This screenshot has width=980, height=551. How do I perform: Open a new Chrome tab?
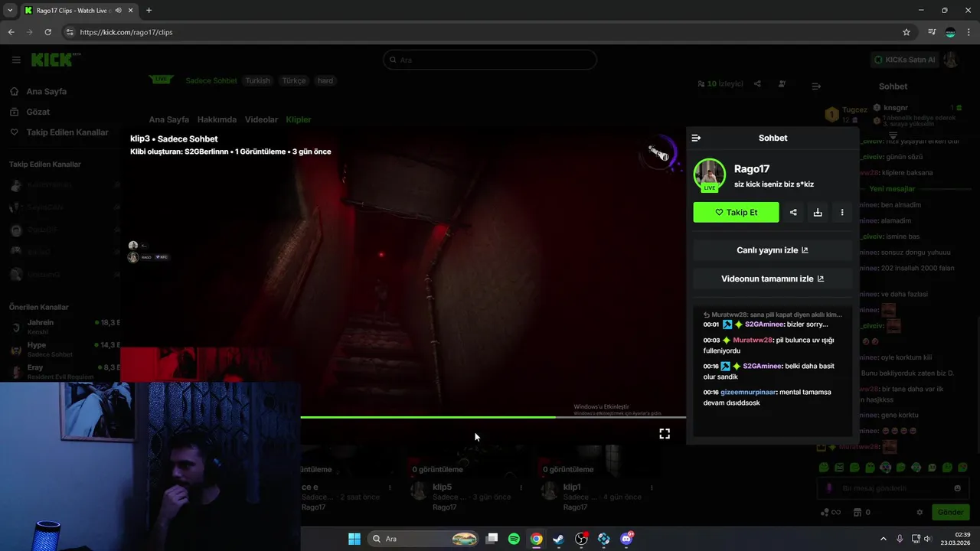tap(149, 10)
